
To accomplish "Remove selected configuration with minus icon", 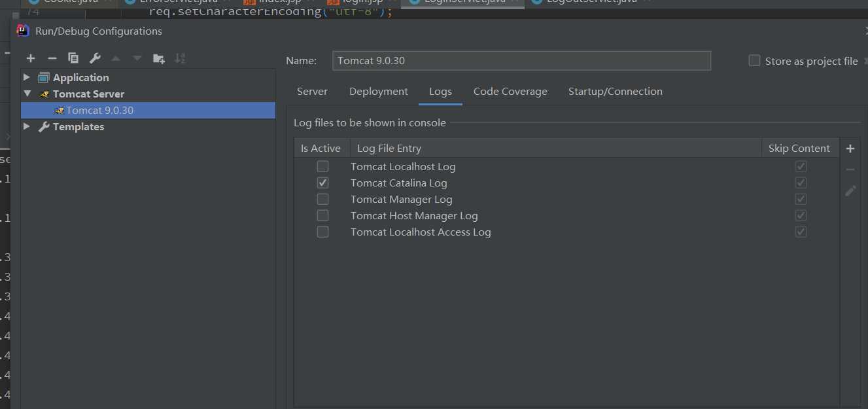I will (x=52, y=59).
